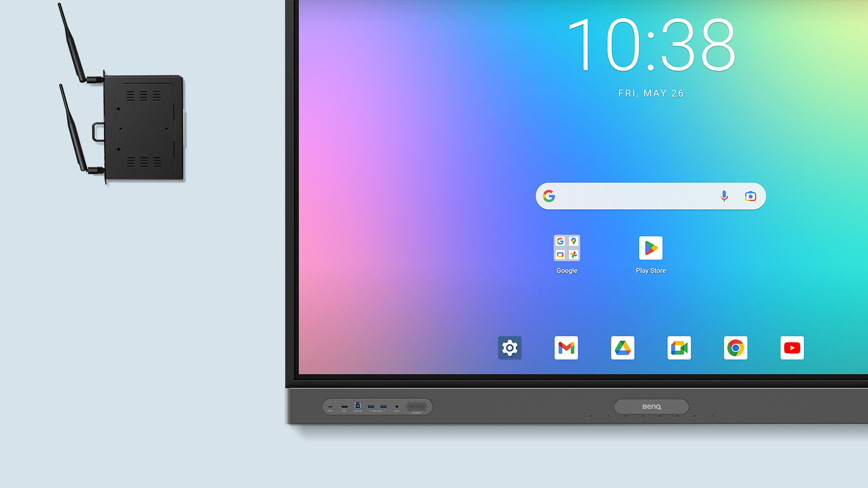Viewport: 868px width, 488px height.
Task: Tap the Google Lens camera icon
Action: (x=750, y=196)
